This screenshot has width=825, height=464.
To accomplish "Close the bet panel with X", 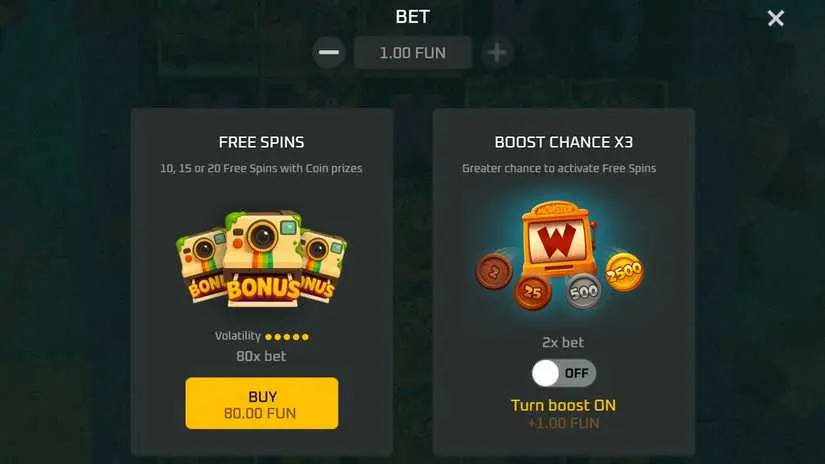I will [x=776, y=18].
